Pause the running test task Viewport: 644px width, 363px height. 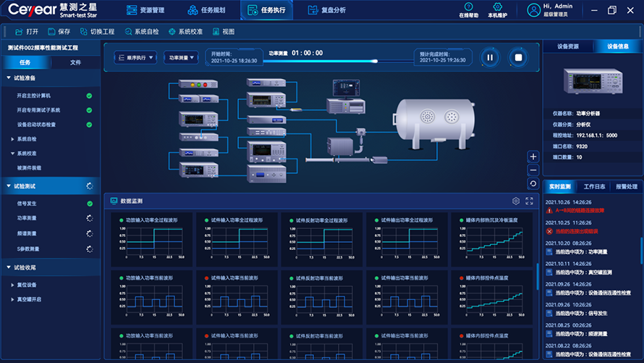[490, 57]
